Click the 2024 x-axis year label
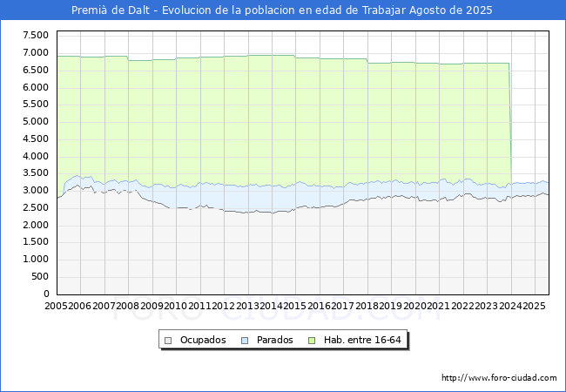This screenshot has height=392, width=566. click(x=510, y=306)
